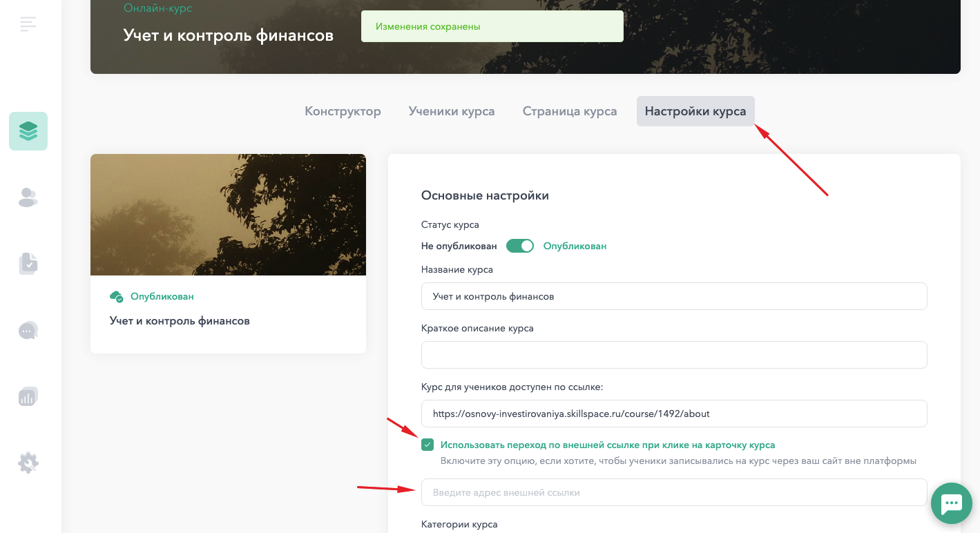
Task: Open the hamburger menu icon in sidebar
Action: coord(28,24)
